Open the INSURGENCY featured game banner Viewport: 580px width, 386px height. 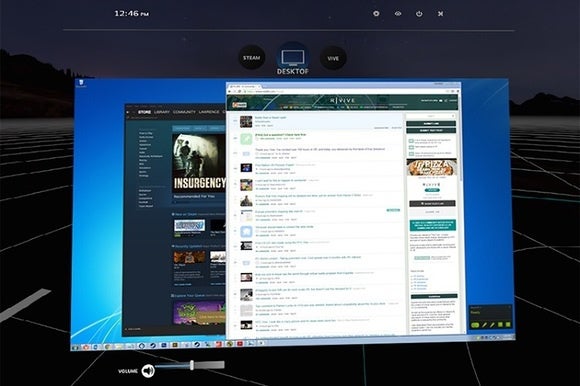199,163
